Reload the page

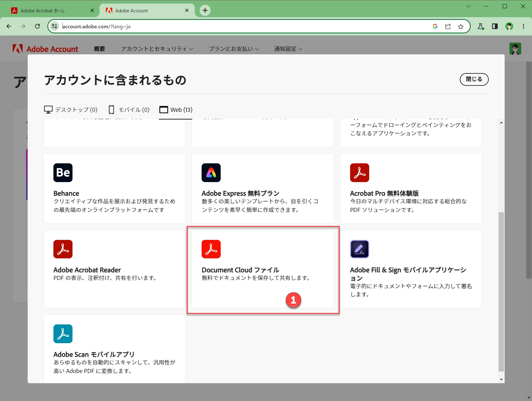pos(38,26)
